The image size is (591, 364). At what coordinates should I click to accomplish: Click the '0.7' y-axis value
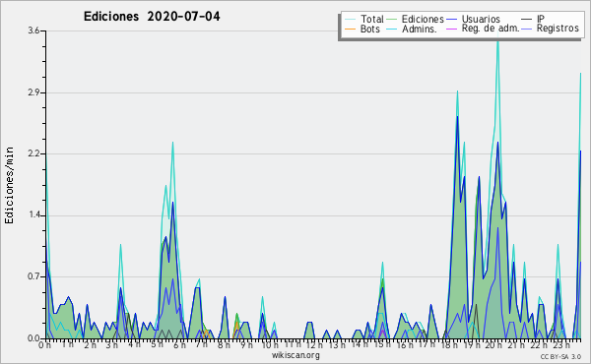point(33,277)
